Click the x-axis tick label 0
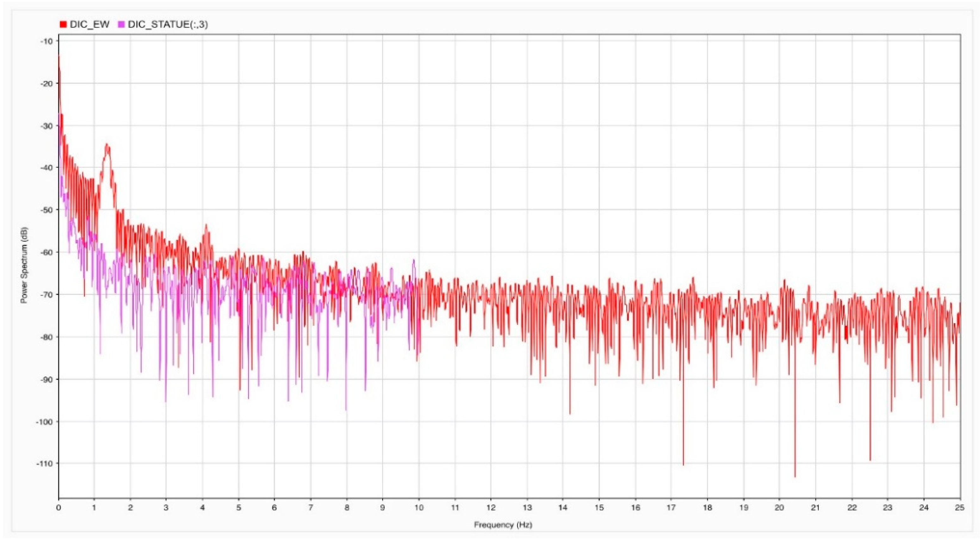Viewport: 980px width, 542px height. coord(58,508)
